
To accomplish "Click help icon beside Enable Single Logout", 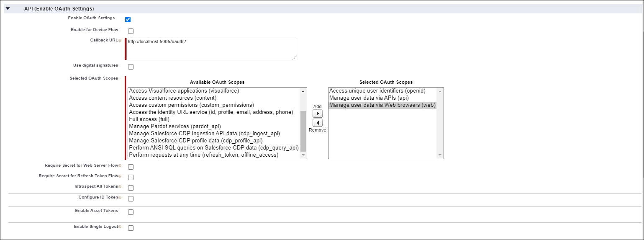I will 120,227.
